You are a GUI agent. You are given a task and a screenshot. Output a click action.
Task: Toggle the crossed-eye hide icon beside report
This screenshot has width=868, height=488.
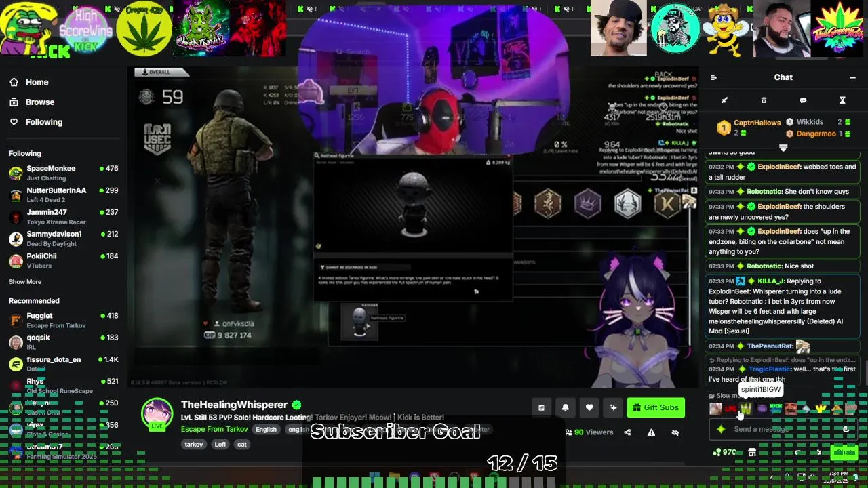675,432
